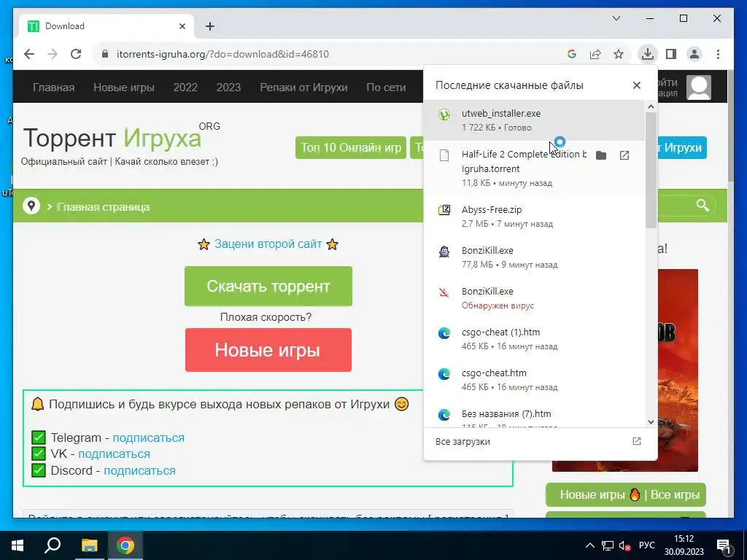This screenshot has width=747, height=560.
Task: Open a new tab with the plus button
Action: point(210,26)
